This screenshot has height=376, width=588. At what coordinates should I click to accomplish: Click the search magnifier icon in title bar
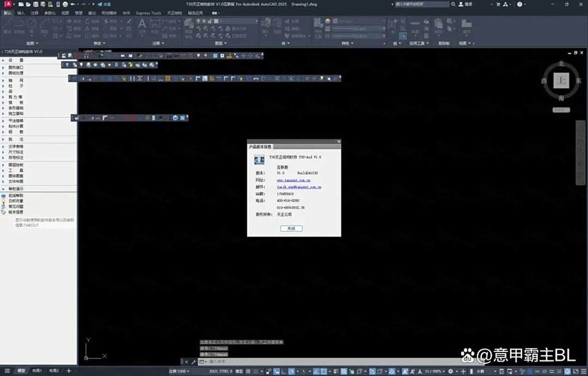tap(453, 4)
